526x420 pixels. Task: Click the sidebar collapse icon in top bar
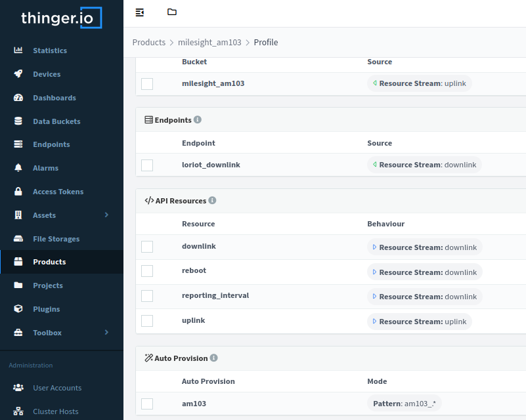(x=140, y=12)
